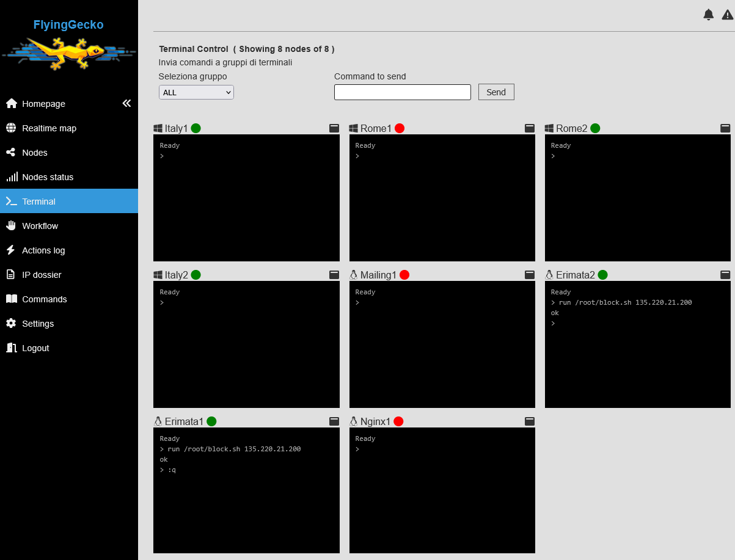This screenshot has height=560, width=735.
Task: Collapse the sidebar with double chevron
Action: pos(126,103)
